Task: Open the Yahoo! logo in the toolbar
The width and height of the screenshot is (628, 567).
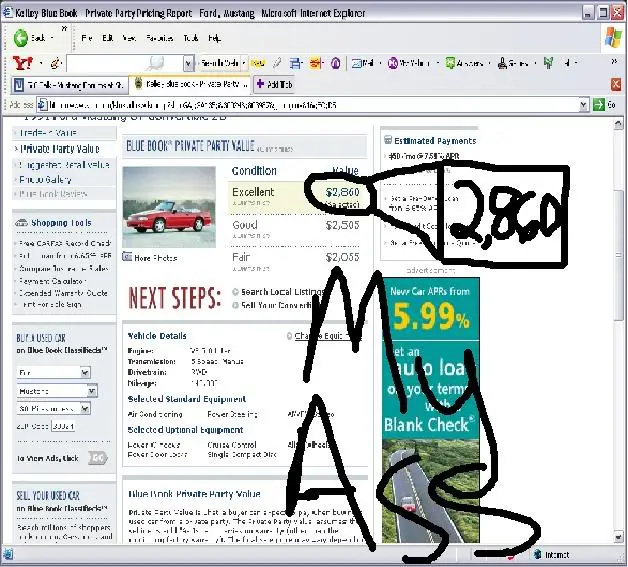Action: (x=23, y=63)
